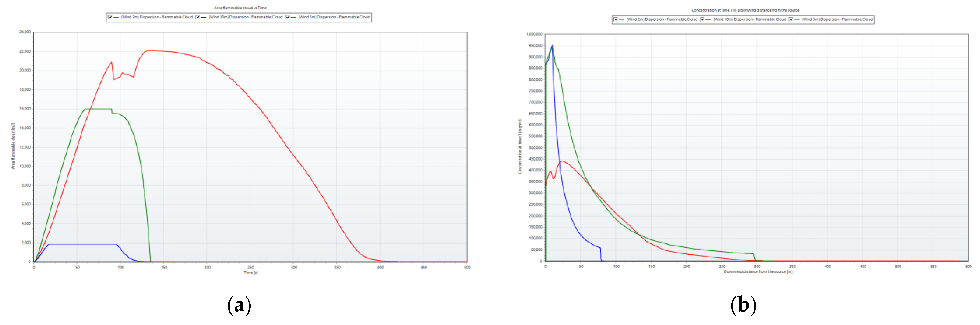Toggle Wind 5m checkbox in right chart legend
This screenshot has height=325, width=980.
click(x=791, y=19)
